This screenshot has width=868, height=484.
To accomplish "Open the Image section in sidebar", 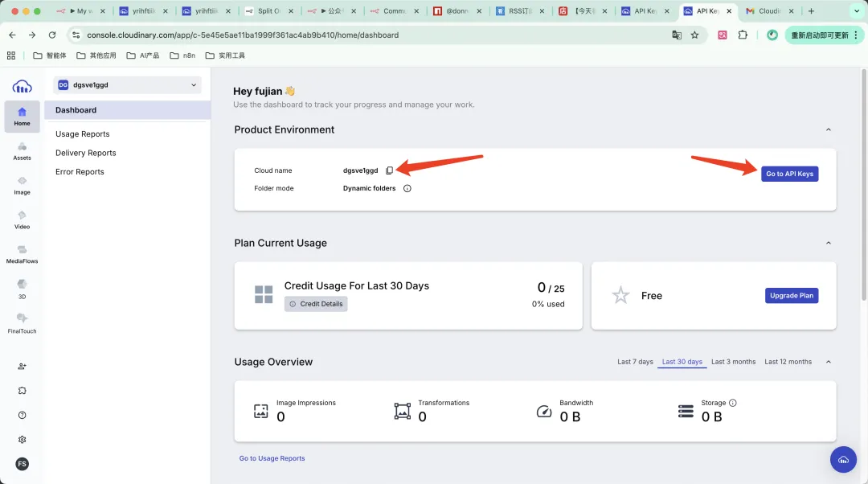I will (x=22, y=185).
